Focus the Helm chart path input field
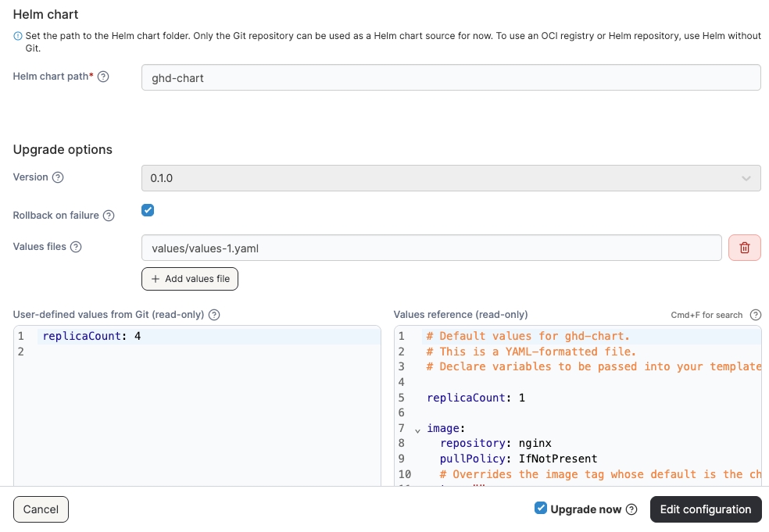769x532 pixels. coord(450,78)
